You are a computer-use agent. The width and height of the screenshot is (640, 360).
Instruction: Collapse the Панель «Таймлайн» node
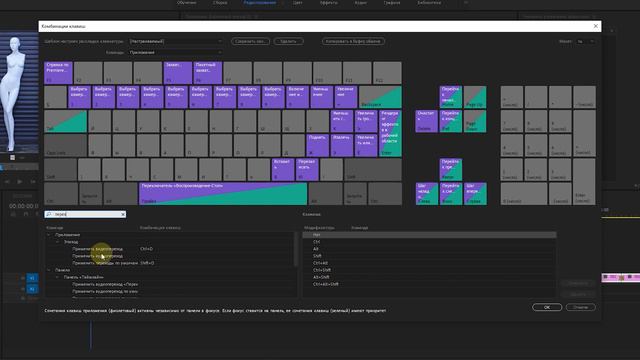(58, 277)
